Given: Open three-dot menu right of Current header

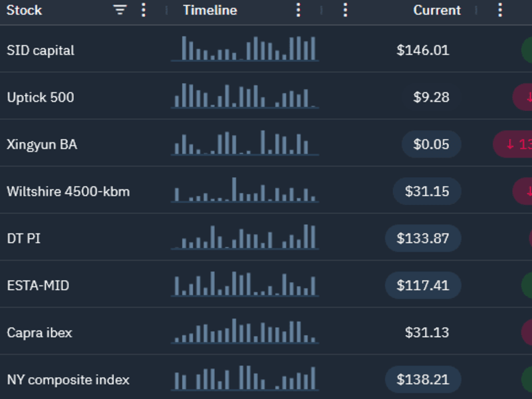Looking at the screenshot, I should coord(500,10).
